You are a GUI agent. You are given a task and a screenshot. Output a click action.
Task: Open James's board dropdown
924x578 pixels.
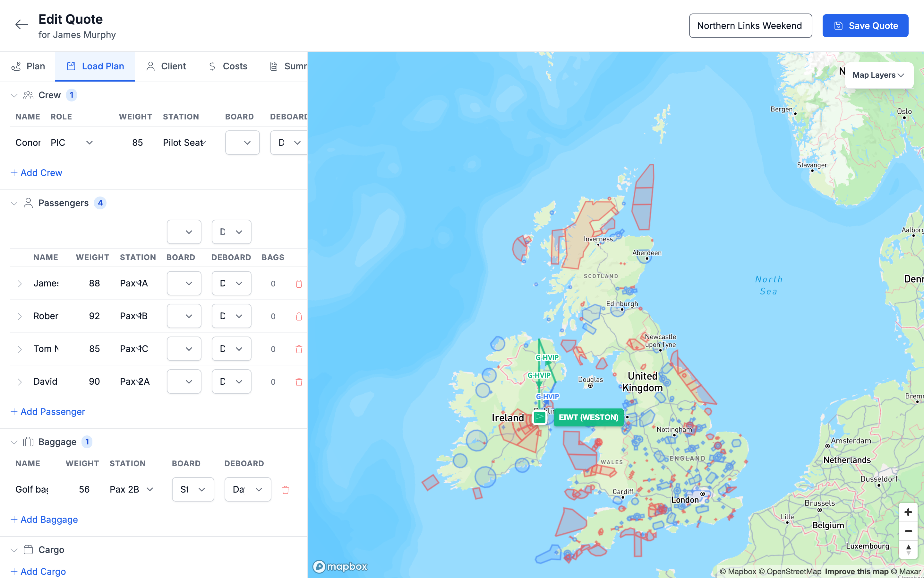[x=184, y=283]
